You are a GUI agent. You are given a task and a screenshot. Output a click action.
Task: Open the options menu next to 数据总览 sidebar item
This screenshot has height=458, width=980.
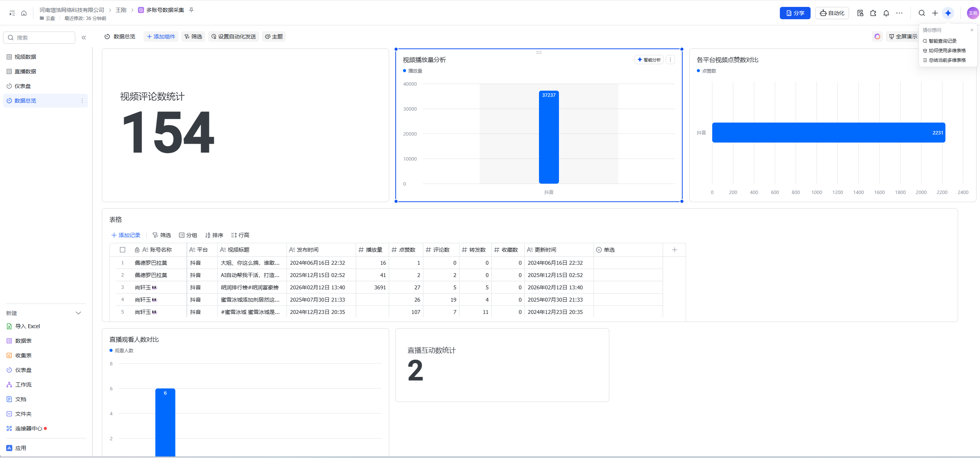point(82,101)
